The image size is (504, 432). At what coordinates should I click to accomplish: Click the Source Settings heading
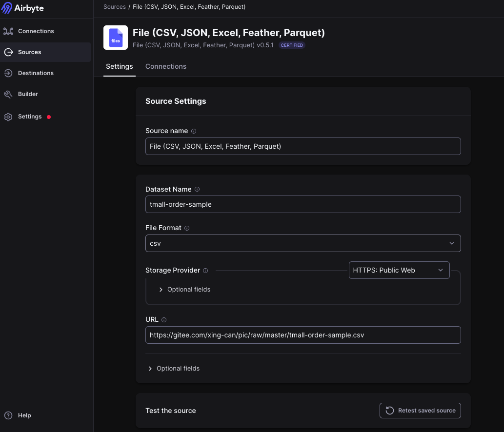176,101
